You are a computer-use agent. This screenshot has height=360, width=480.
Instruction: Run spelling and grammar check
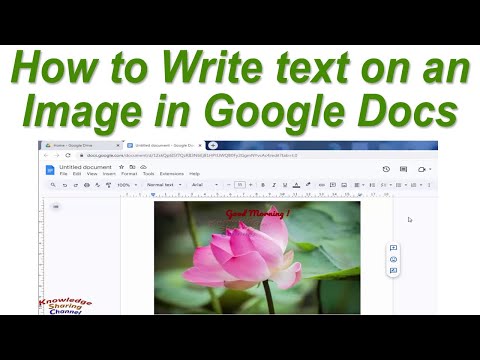(x=97, y=185)
